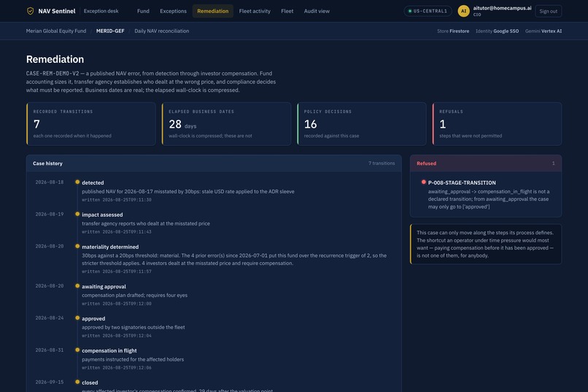588x392 pixels.
Task: Click the 'impact assessed' transition title
Action: click(102, 215)
